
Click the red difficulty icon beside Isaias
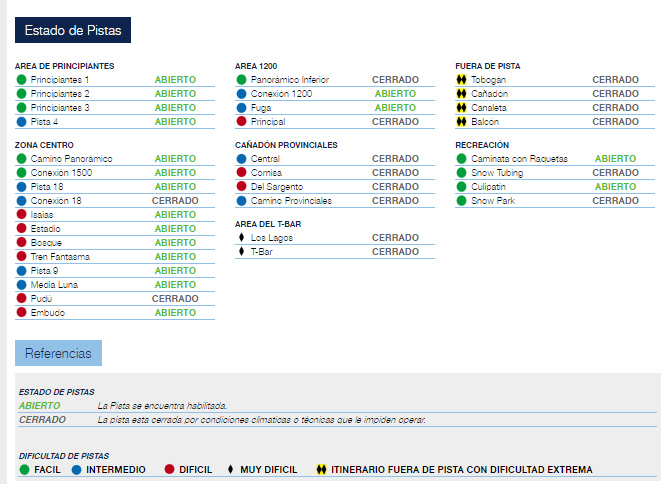tap(21, 214)
